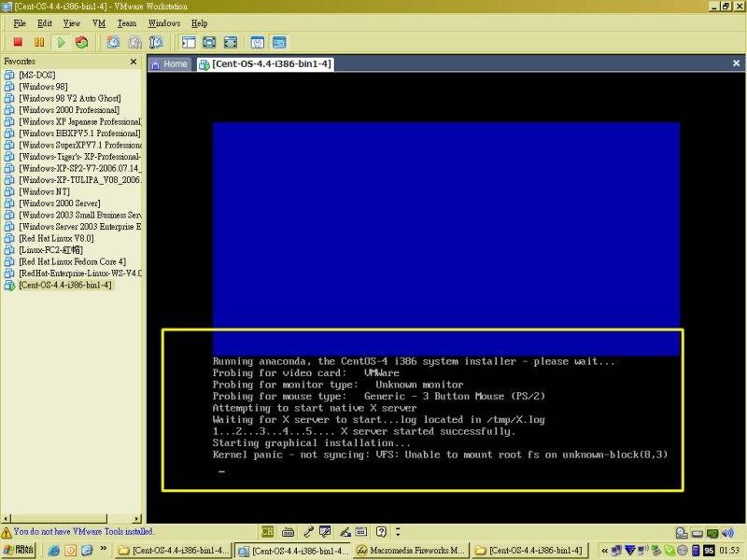
Task: Select [Windows XP Japanese Professional] favorite
Action: coord(73,121)
